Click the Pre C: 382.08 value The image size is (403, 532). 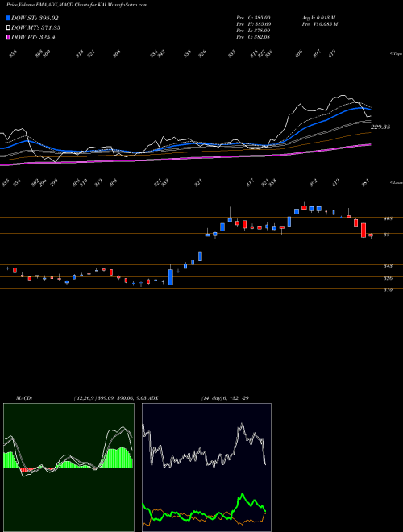[x=253, y=37]
